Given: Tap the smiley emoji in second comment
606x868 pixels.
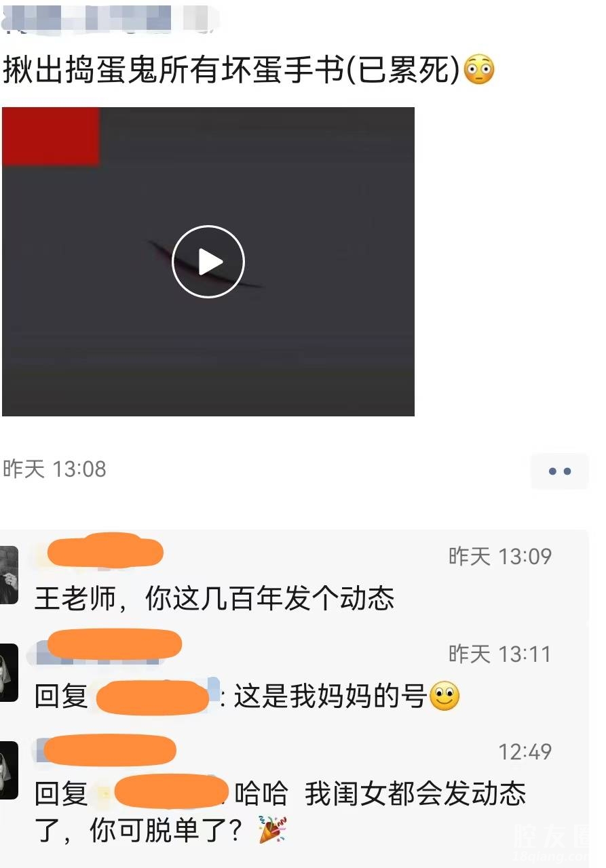Looking at the screenshot, I should click(444, 696).
